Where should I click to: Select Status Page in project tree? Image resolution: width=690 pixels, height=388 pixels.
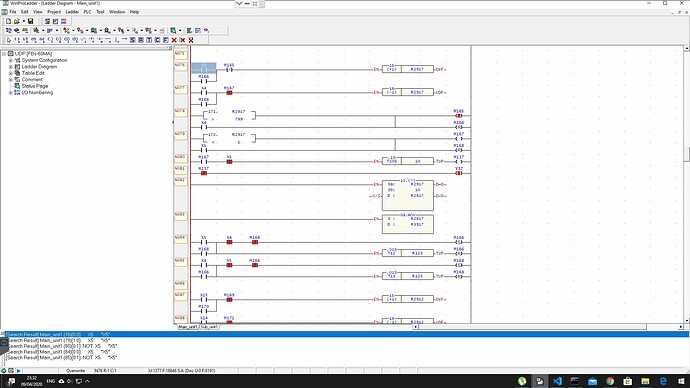[x=35, y=86]
